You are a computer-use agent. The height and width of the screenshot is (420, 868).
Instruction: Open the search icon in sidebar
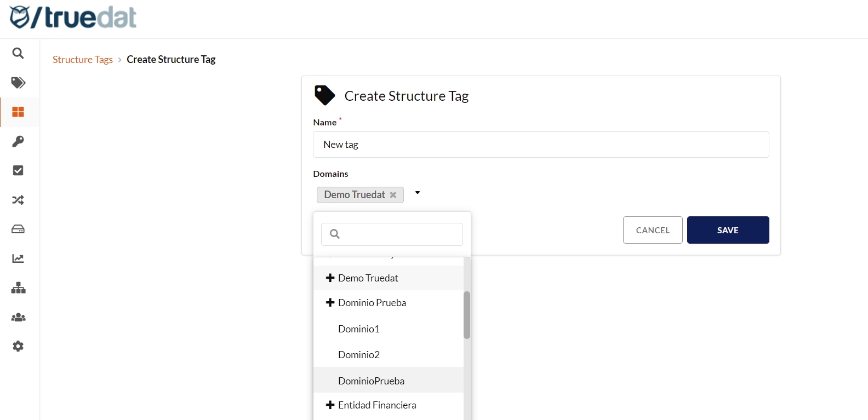click(x=18, y=53)
